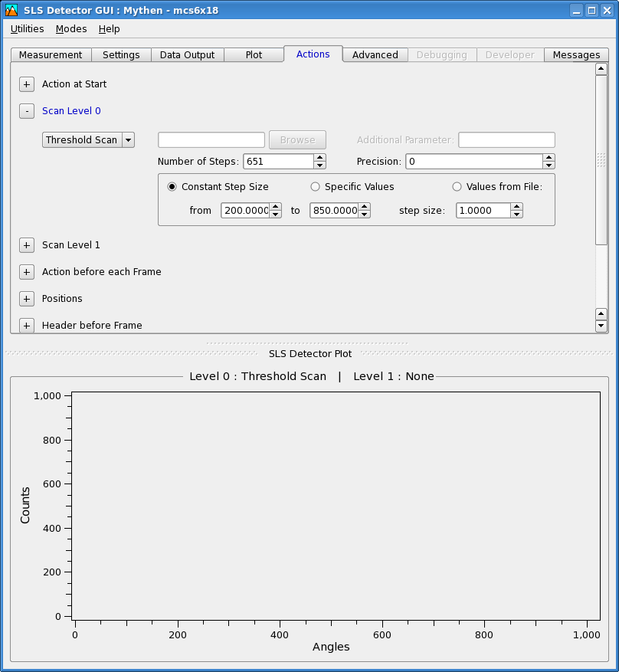The width and height of the screenshot is (619, 672).
Task: Select the Constant Step Size option
Action: [172, 187]
